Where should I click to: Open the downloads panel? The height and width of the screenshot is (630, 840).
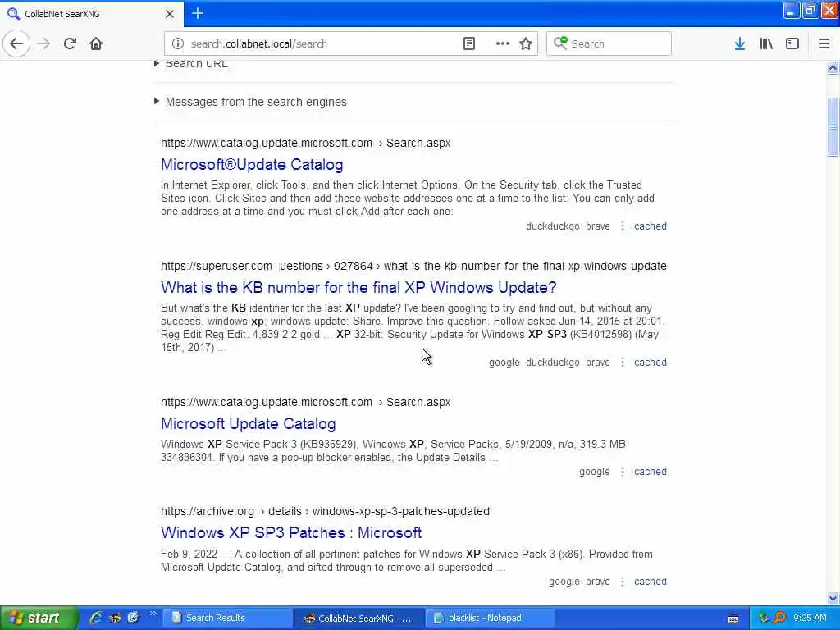click(x=740, y=43)
